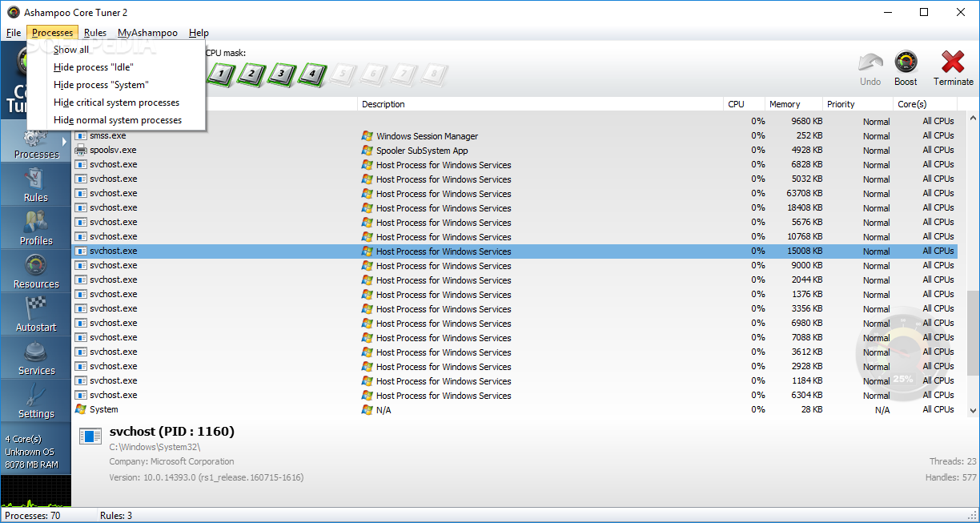The height and width of the screenshot is (523, 980).
Task: Choose Hide critical system processes
Action: pos(116,103)
